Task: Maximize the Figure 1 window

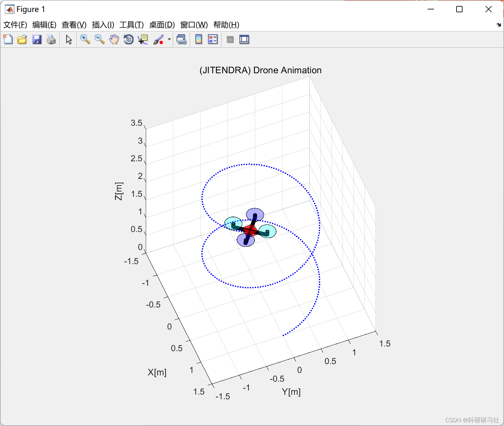Action: 459,9
